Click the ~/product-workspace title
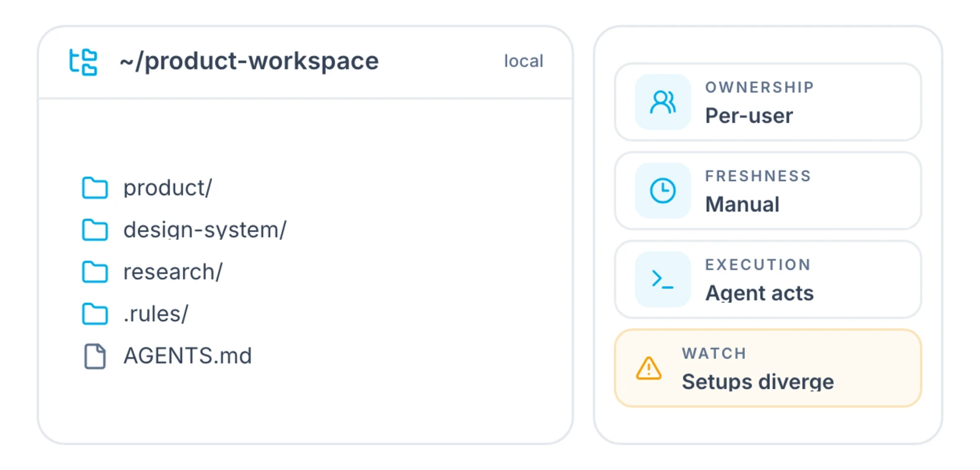Image resolution: width=980 pixels, height=470 pixels. click(x=249, y=61)
